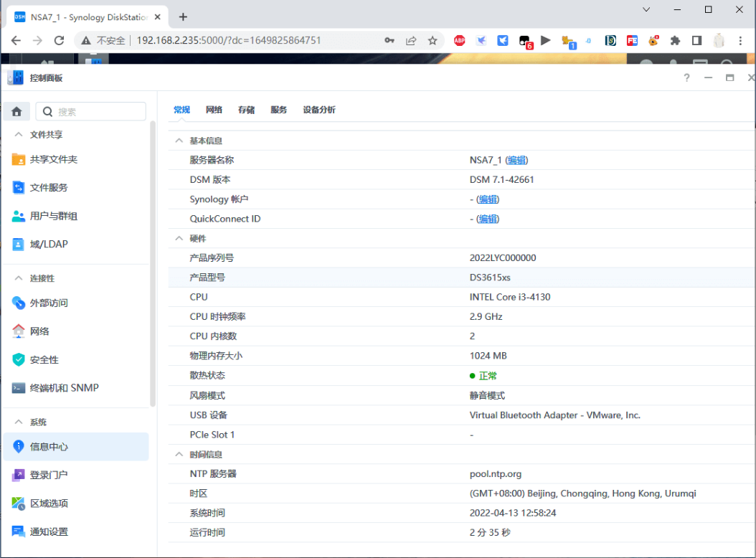Collapse the File Sharing (文件共享) sidebar section
This screenshot has width=756, height=558.
point(19,135)
